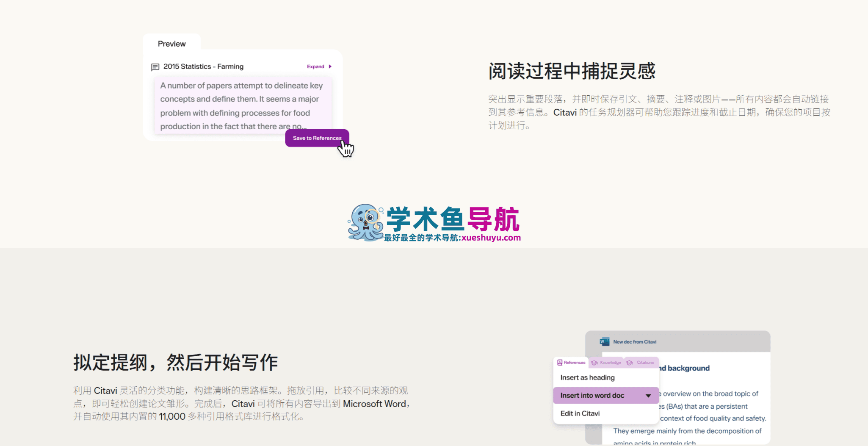
Task: Click the line "They emerge mainly from the decomposition of"
Action: tap(687, 431)
